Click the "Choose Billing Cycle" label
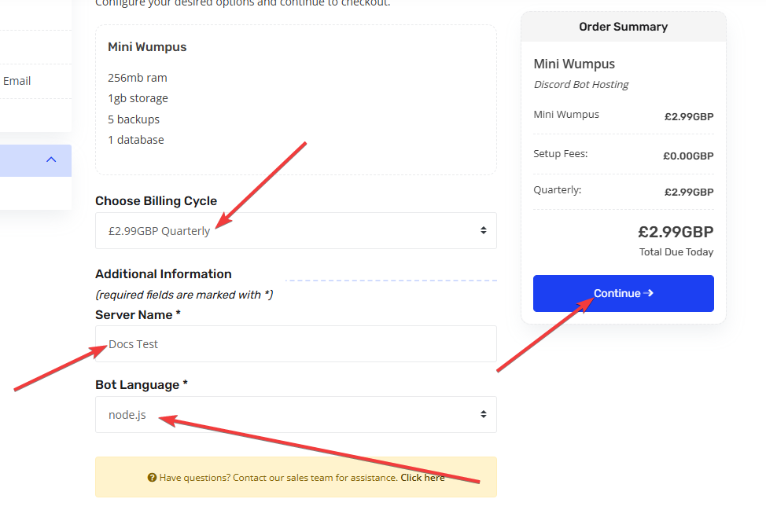Image resolution: width=766 pixels, height=532 pixels. 156,201
